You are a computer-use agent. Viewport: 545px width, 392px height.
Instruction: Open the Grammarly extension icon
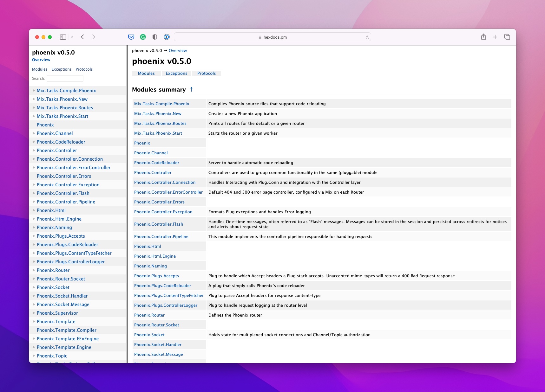(143, 37)
